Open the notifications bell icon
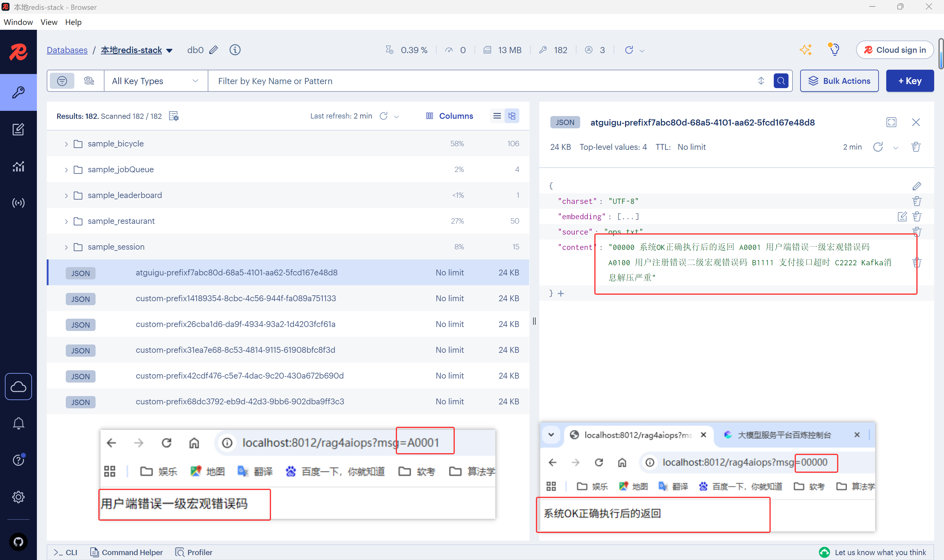The height and width of the screenshot is (560, 944). (18, 423)
